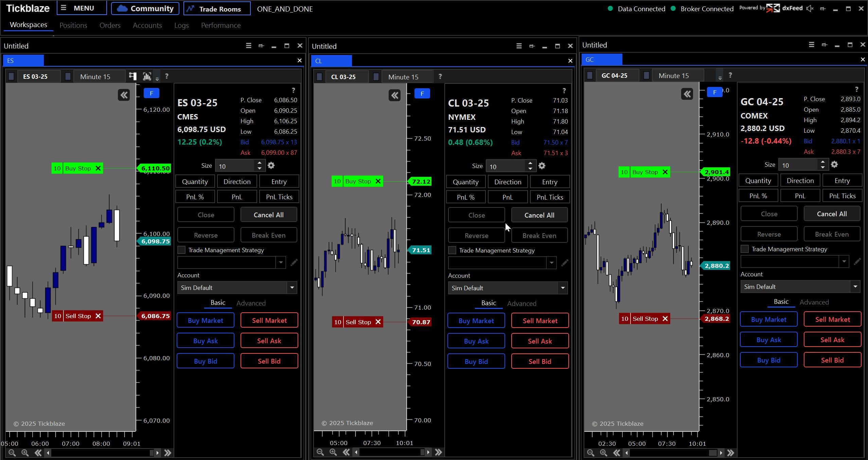The height and width of the screenshot is (460, 868).
Task: Switch ES order panel to Advanced
Action: click(x=251, y=303)
